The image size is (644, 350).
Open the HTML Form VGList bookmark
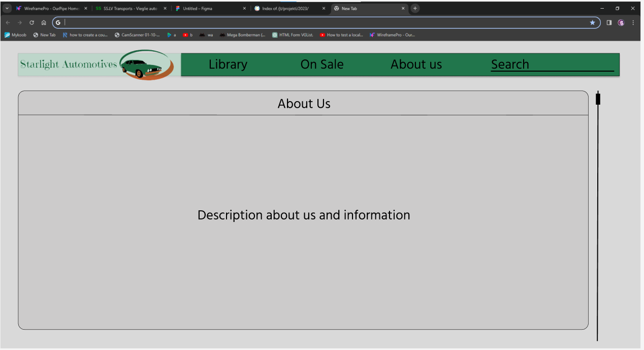pos(293,35)
